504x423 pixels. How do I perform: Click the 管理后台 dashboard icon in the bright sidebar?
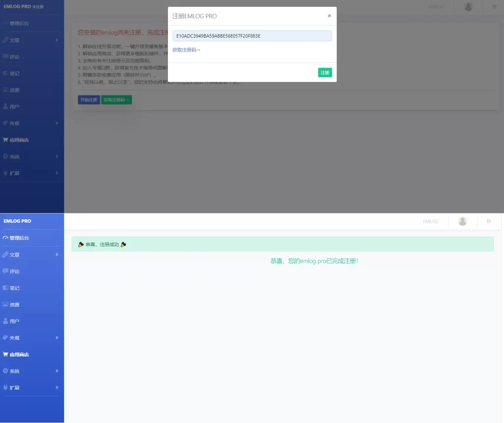click(x=5, y=238)
